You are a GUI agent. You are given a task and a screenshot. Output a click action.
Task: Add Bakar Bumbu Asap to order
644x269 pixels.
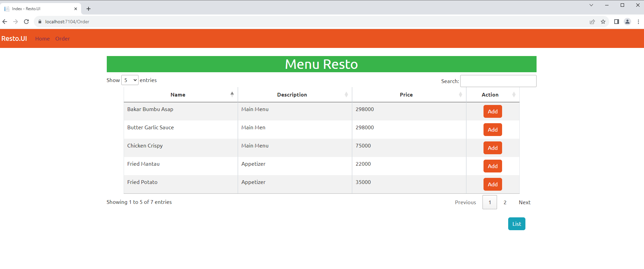tap(493, 111)
